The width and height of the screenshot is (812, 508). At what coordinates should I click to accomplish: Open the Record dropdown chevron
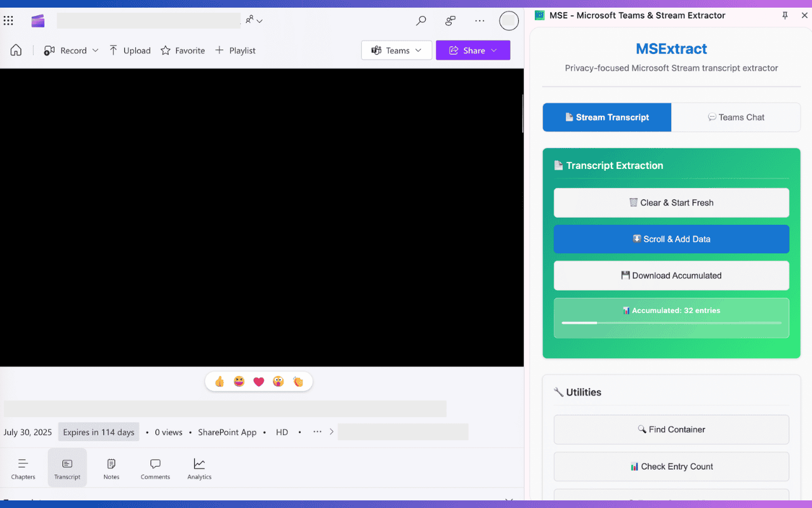click(x=95, y=50)
